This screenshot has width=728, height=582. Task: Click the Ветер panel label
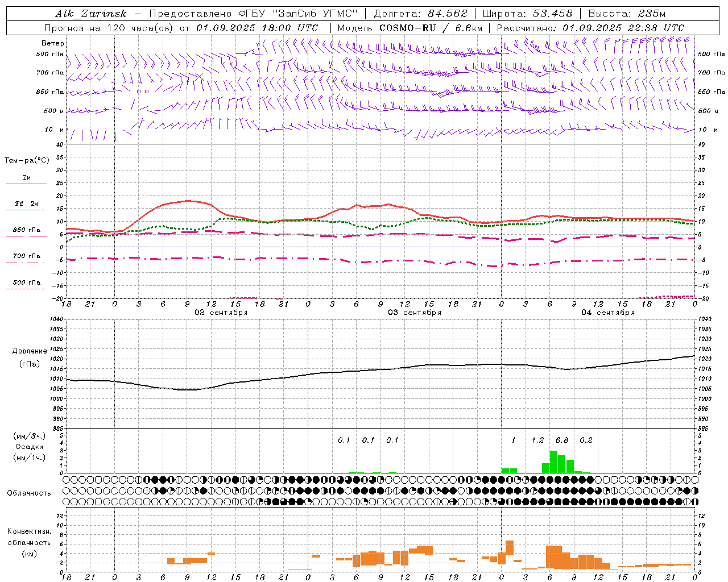[52, 43]
